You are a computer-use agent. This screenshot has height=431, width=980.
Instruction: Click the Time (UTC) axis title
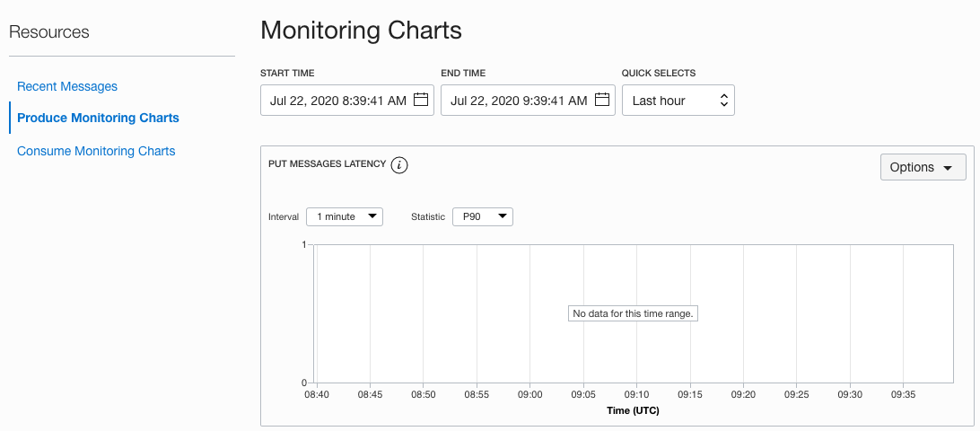(634, 410)
